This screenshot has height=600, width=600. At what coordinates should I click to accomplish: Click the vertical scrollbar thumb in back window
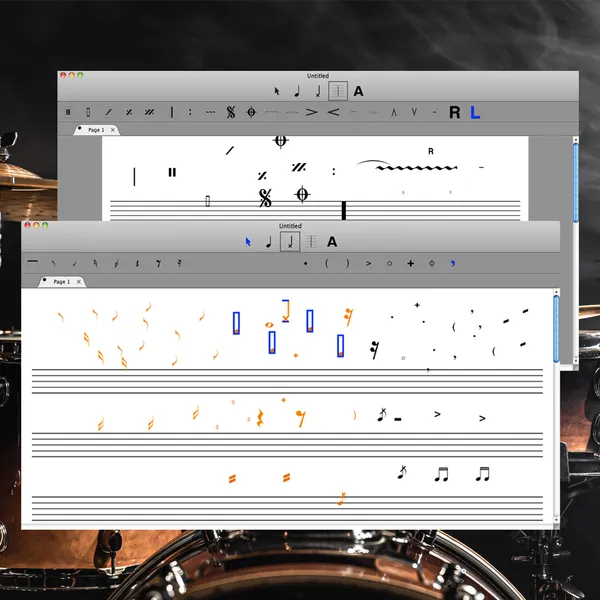coord(576,182)
